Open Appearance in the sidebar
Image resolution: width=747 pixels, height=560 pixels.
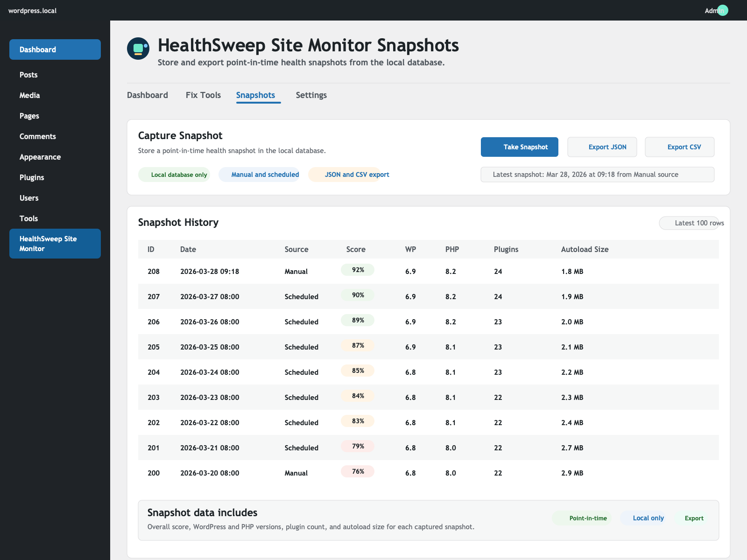pyautogui.click(x=40, y=157)
